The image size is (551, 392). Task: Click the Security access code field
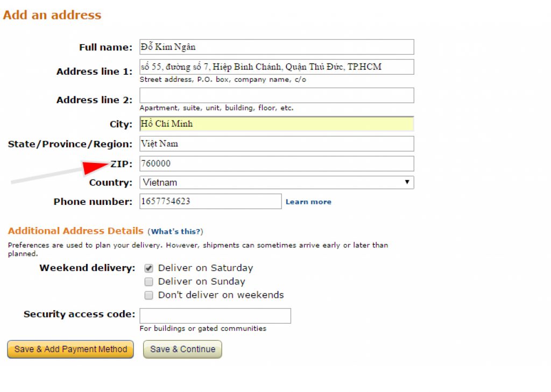[215, 316]
